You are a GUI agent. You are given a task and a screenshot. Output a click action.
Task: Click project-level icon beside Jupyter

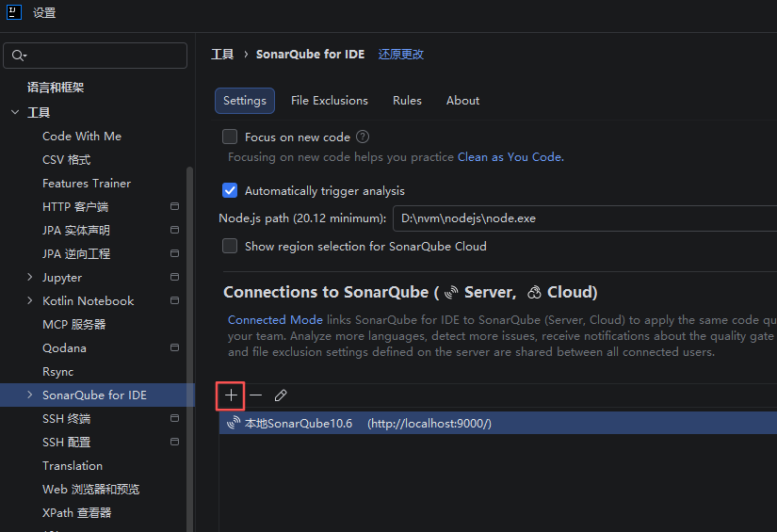pos(174,277)
